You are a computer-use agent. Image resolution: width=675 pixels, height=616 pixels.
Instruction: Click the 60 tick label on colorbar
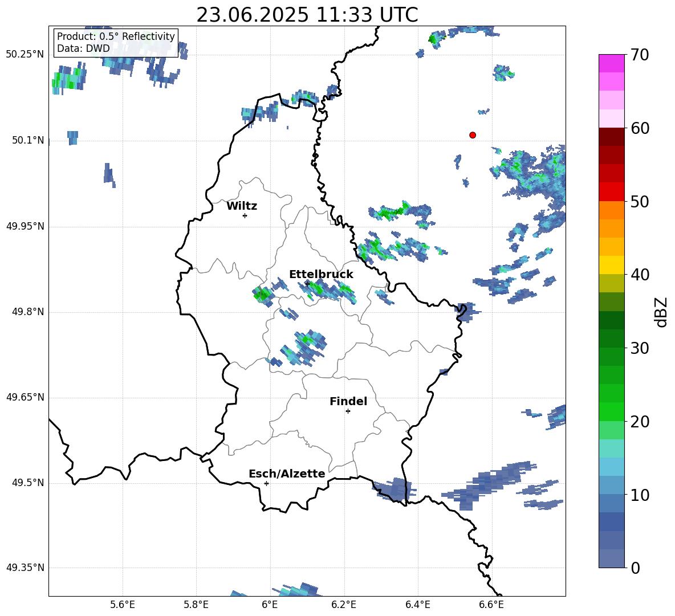(x=640, y=128)
